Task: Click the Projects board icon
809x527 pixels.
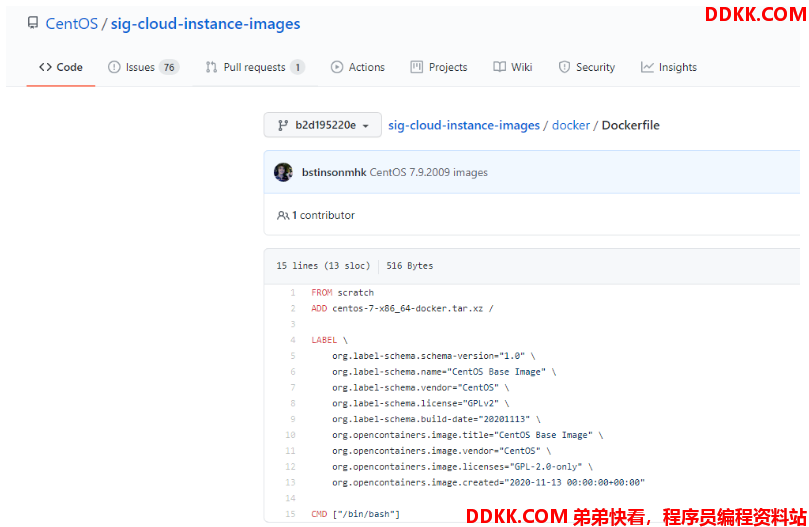Action: [x=416, y=67]
